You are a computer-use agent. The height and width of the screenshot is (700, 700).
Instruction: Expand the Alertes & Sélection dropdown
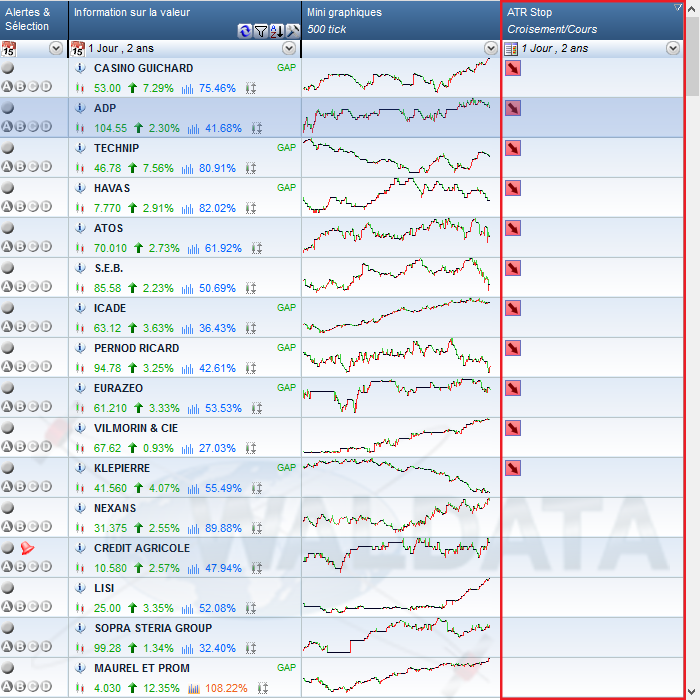coord(55,48)
